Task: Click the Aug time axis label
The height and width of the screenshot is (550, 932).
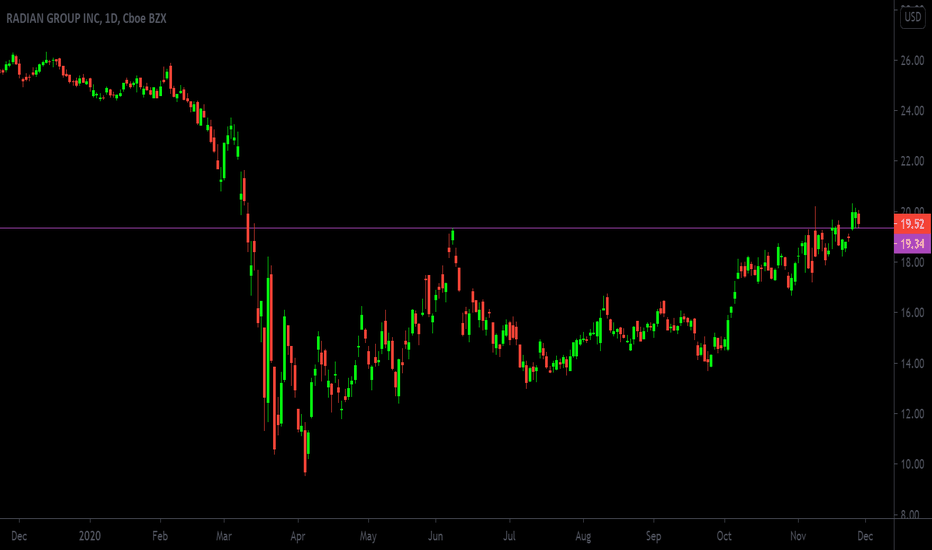Action: point(583,536)
